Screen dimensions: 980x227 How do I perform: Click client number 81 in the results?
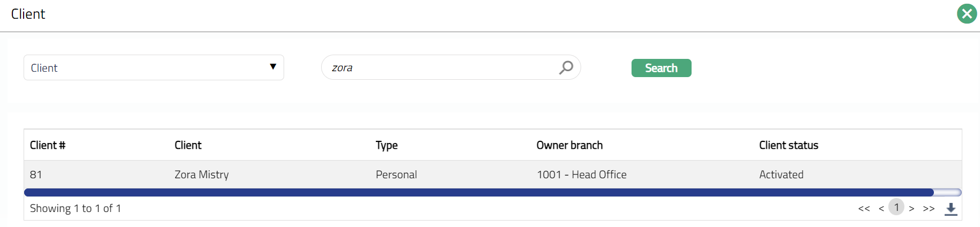[x=36, y=175]
